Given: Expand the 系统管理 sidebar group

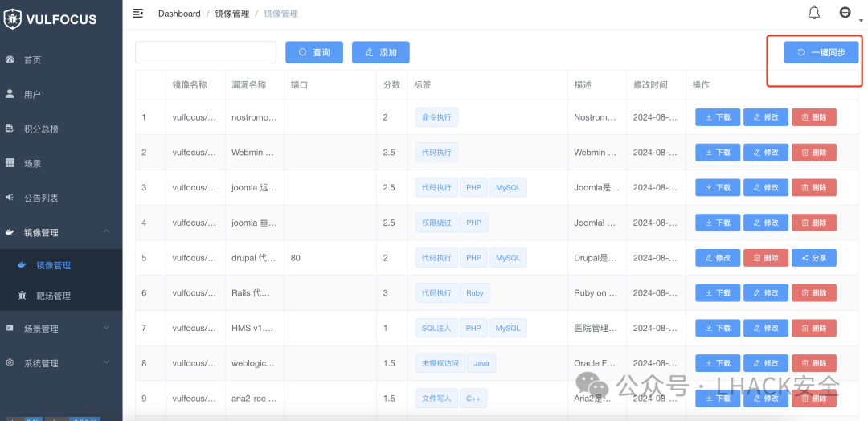Looking at the screenshot, I should pyautogui.click(x=61, y=363).
